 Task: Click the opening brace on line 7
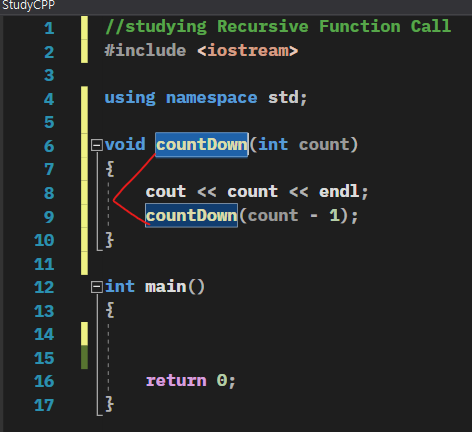click(110, 169)
